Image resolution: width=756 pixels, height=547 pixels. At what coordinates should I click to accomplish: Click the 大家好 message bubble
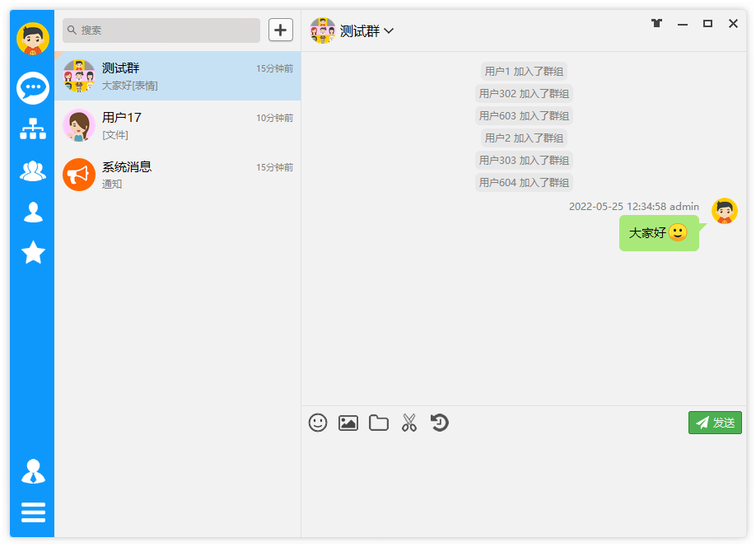coord(659,233)
